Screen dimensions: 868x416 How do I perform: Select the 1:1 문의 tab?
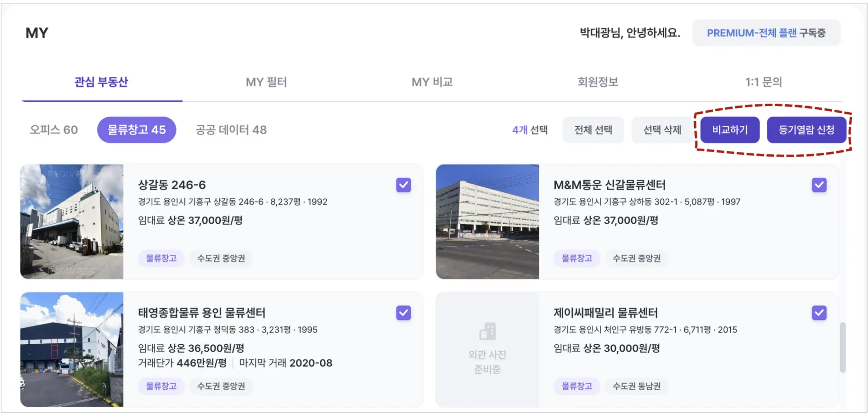(763, 82)
